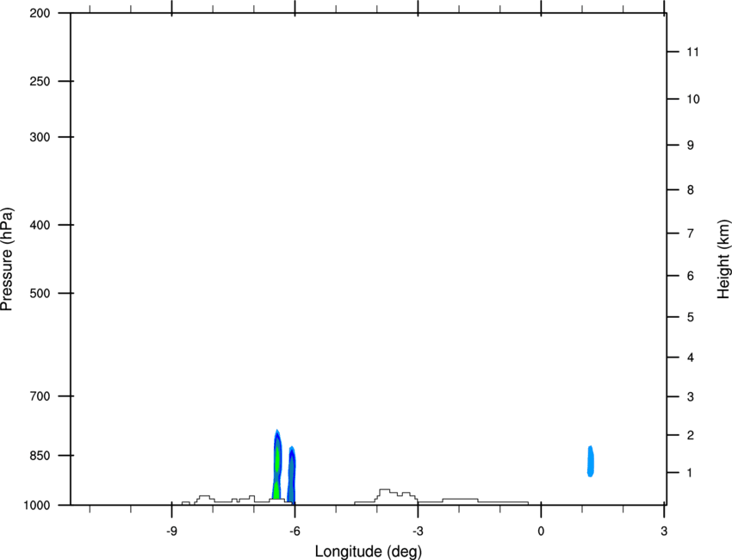Pick the 8 km height label
Image resolution: width=732 pixels, height=560 pixels.
(690, 190)
